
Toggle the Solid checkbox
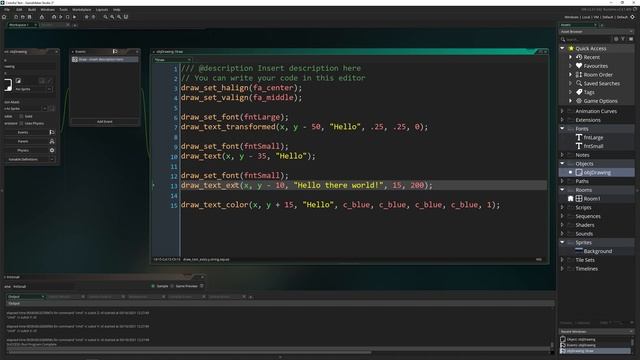(x=22, y=116)
